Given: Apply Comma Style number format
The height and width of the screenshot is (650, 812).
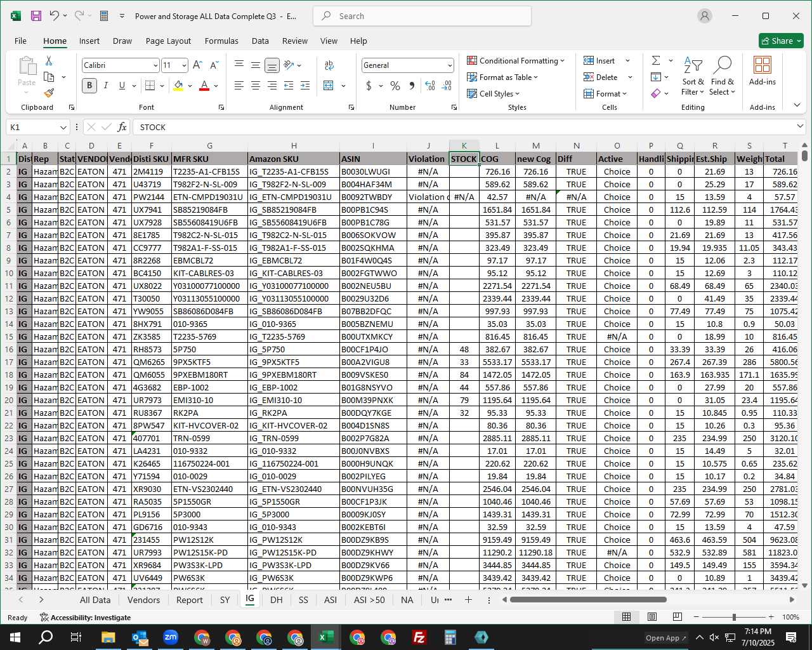Looking at the screenshot, I should point(412,86).
